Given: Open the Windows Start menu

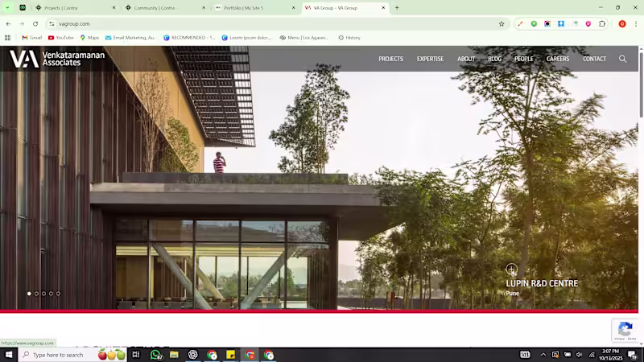Looking at the screenshot, I should point(9,355).
